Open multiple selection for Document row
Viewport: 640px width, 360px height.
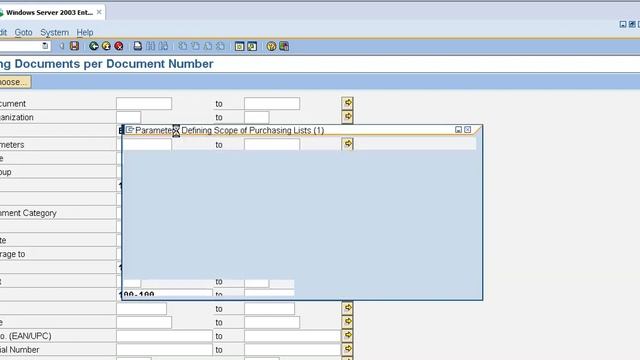[347, 103]
